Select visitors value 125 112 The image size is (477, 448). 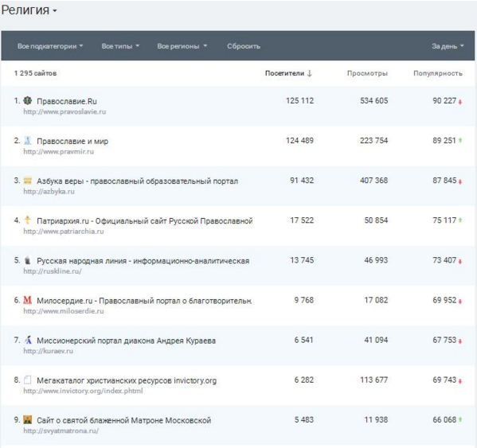pyautogui.click(x=299, y=100)
